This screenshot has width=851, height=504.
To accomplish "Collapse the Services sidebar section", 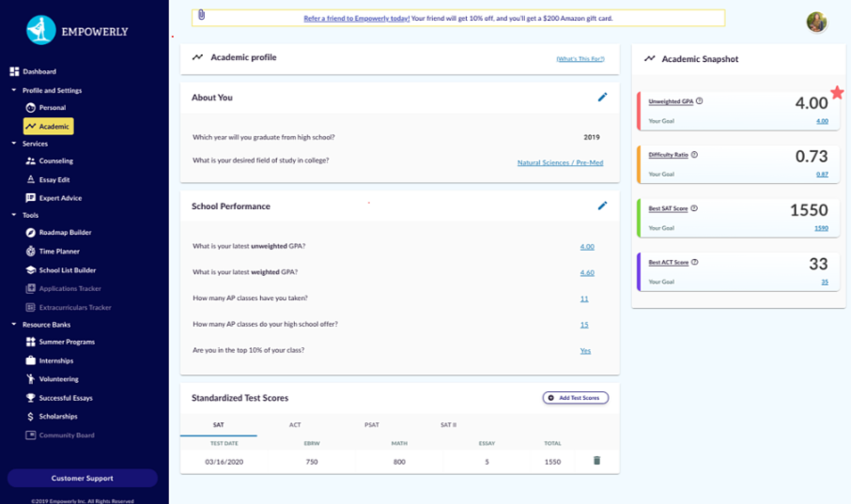I will coord(14,144).
